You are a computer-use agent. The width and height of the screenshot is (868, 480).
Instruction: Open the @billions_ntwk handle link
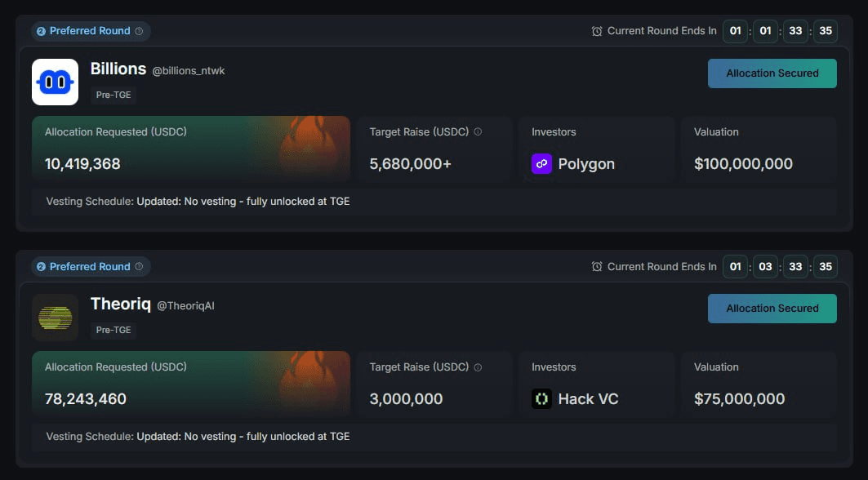coord(188,71)
